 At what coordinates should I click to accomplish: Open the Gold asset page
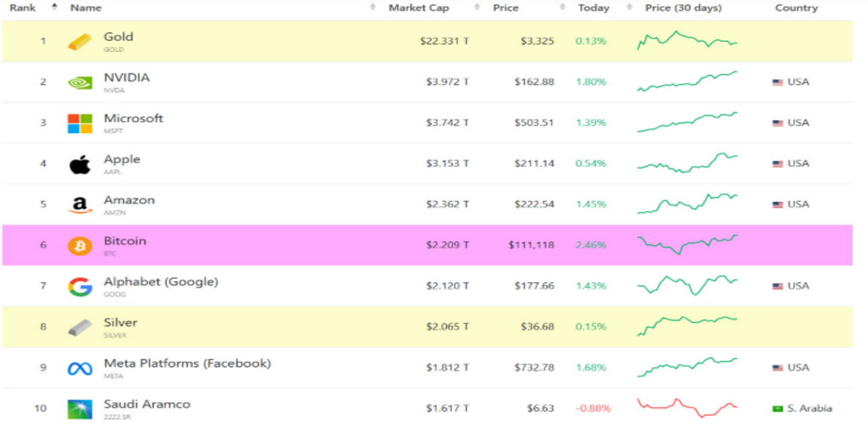[119, 37]
